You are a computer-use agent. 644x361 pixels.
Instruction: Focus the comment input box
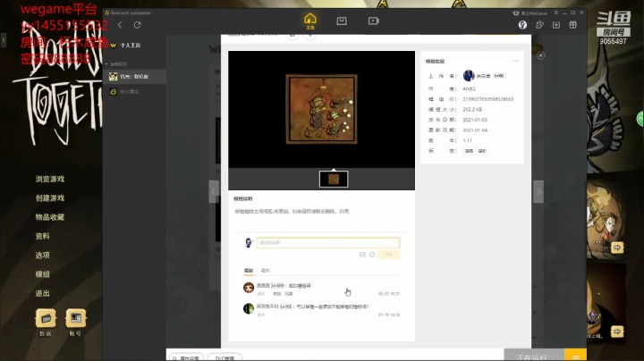point(328,242)
